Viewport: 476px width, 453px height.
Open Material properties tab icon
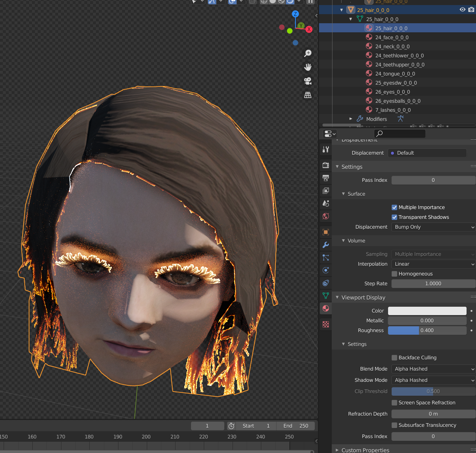[326, 309]
